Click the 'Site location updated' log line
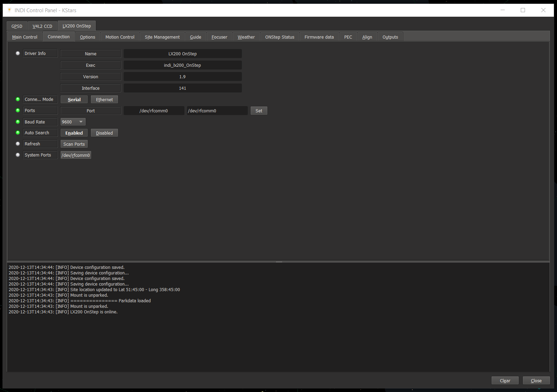557x392 pixels. (x=94, y=290)
